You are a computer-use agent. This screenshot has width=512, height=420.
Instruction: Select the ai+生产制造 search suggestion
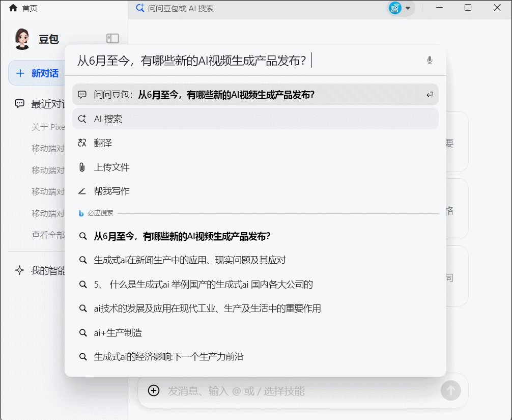click(x=118, y=332)
